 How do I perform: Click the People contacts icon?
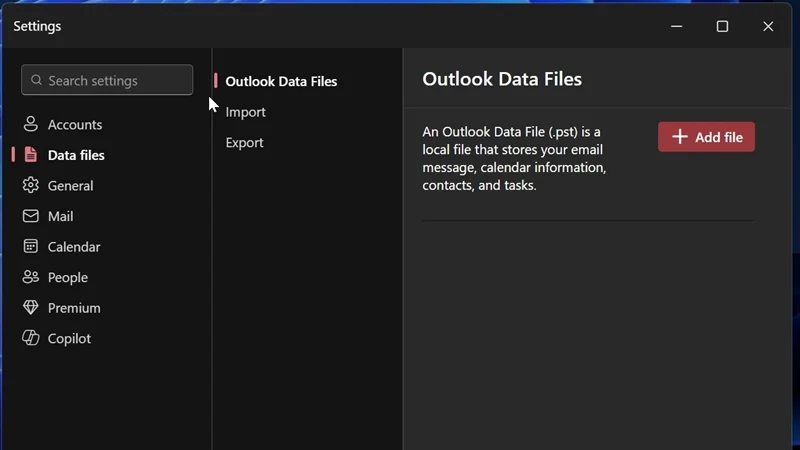pyautogui.click(x=31, y=277)
